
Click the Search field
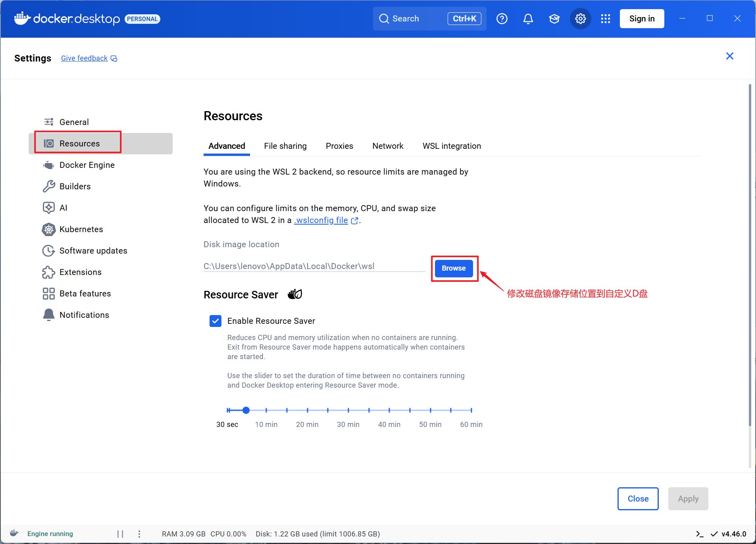(429, 19)
